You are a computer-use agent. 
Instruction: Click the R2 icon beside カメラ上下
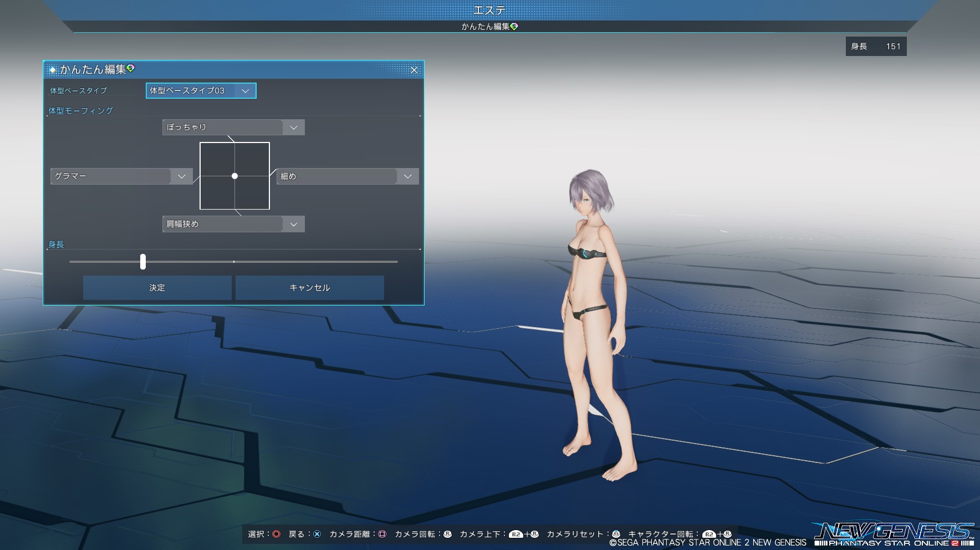pyautogui.click(x=516, y=534)
